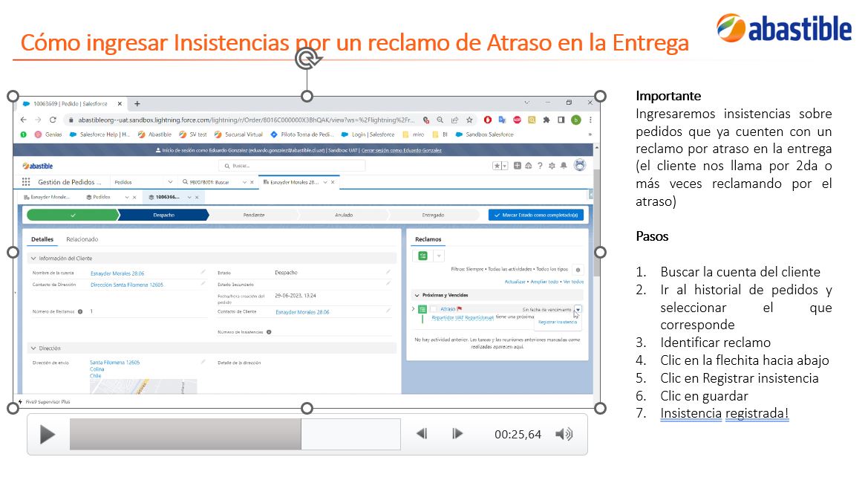The width and height of the screenshot is (868, 483).
Task: Choose Registrar insistencia menu option
Action: pos(558,322)
